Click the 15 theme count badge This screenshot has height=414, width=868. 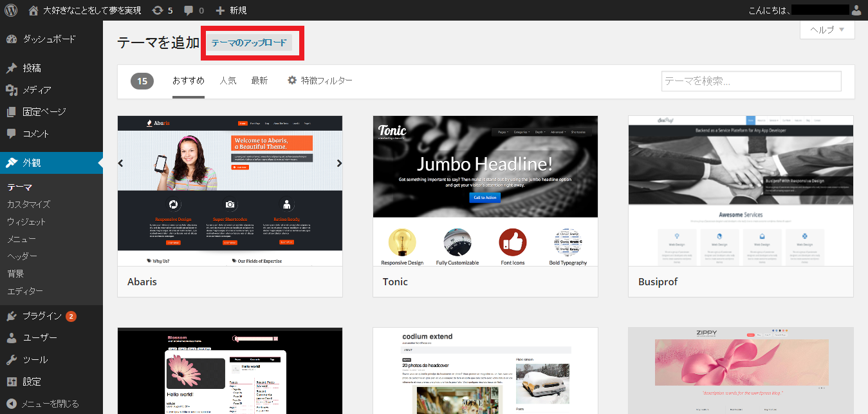click(142, 81)
